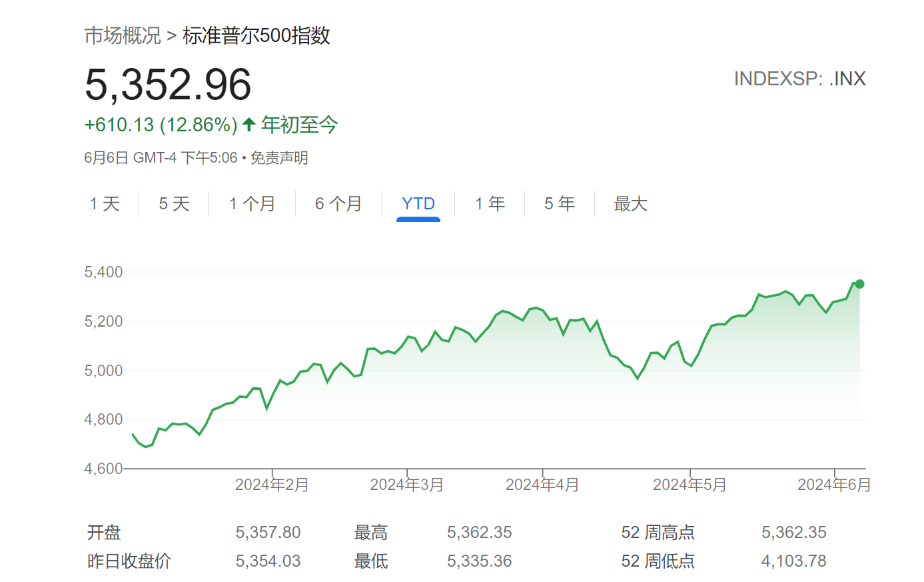Click the 最高 value 5,362.35
The width and height of the screenshot is (924, 582).
[x=480, y=532]
